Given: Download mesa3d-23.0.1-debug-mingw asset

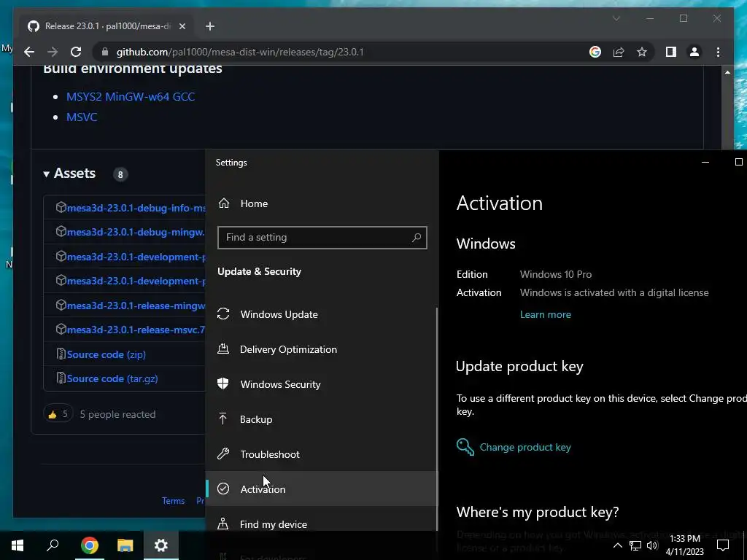Looking at the screenshot, I should click(136, 232).
